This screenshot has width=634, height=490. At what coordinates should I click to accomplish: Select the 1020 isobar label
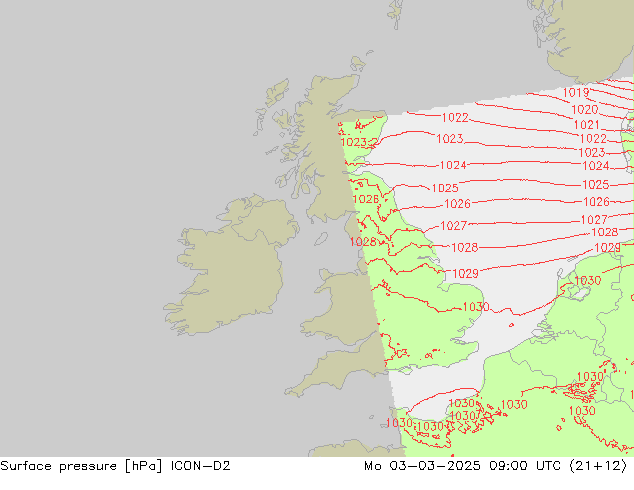(585, 110)
